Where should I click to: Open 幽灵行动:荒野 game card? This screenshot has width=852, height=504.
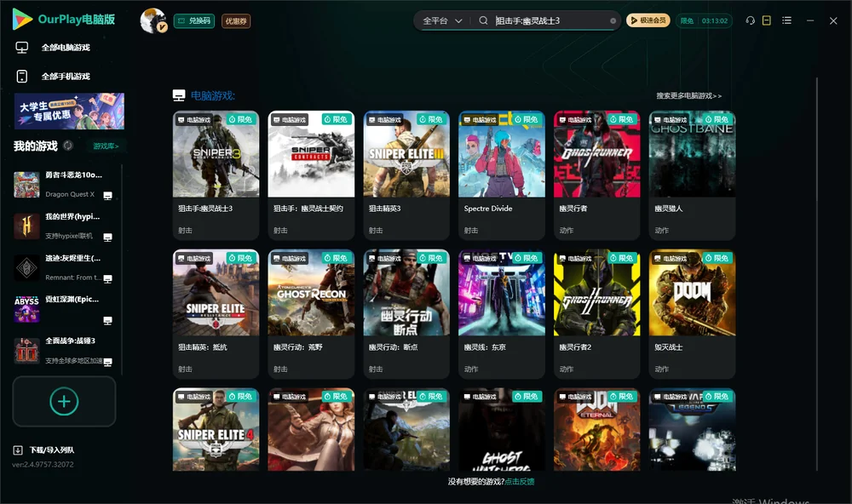311,314
